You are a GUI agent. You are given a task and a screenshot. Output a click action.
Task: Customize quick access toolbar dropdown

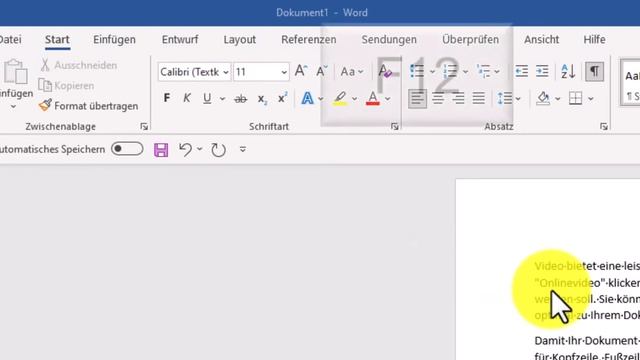[x=242, y=149]
